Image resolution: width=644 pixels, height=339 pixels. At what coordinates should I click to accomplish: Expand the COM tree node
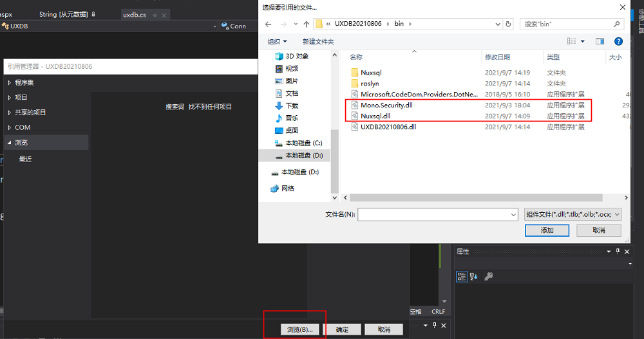(9, 127)
